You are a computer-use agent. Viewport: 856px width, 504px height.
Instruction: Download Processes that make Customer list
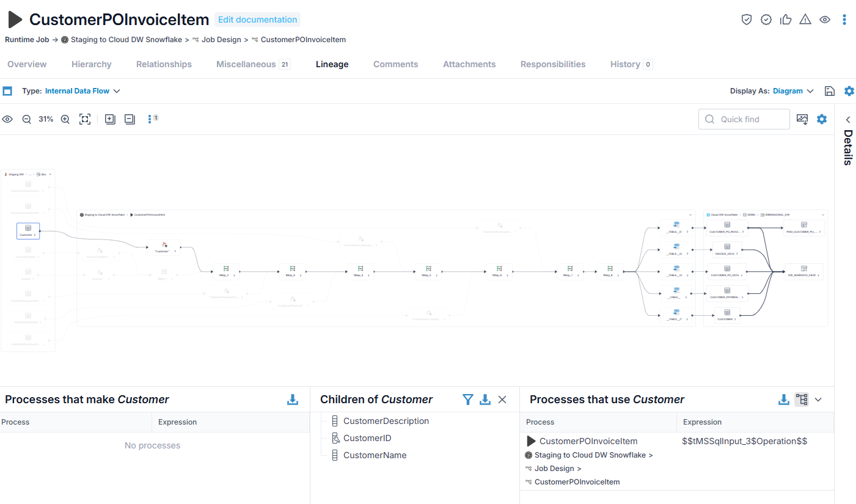click(x=293, y=400)
